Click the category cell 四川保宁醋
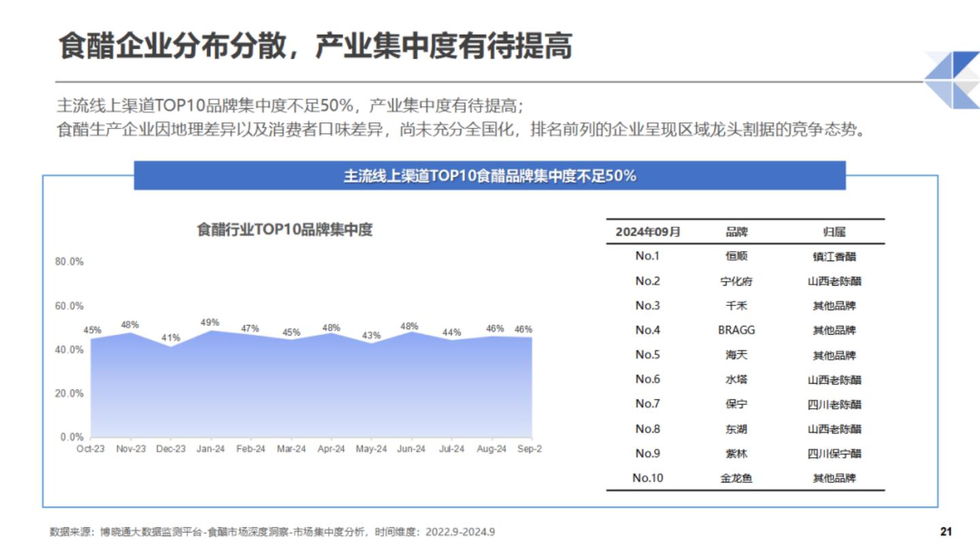The width and height of the screenshot is (980, 551). [x=834, y=453]
